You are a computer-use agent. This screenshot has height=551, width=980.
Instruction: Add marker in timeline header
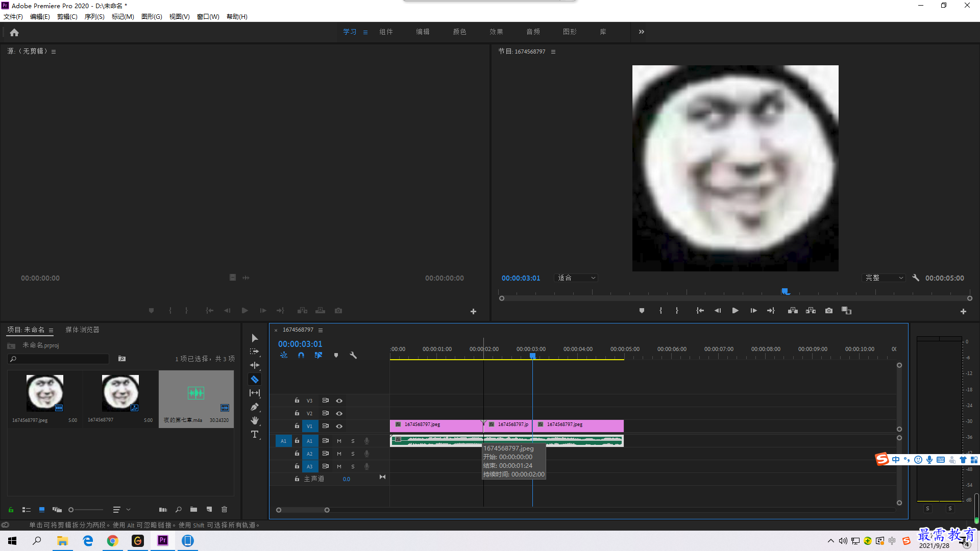click(336, 355)
